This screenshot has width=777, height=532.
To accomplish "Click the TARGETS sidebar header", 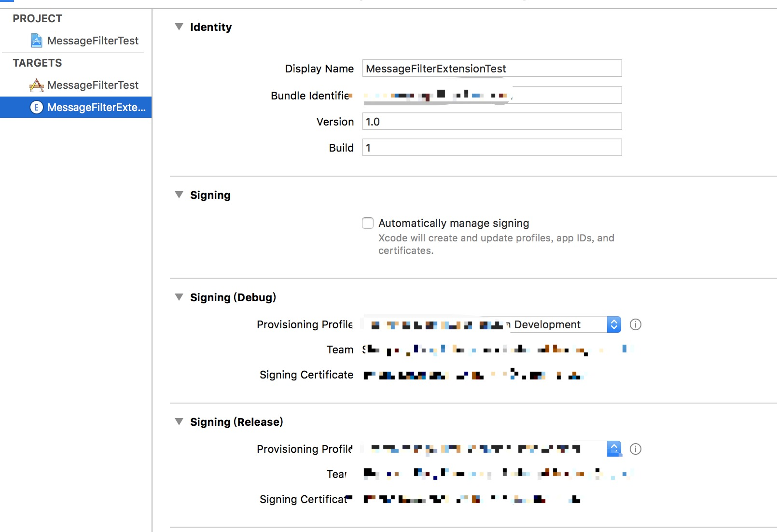I will coord(38,63).
